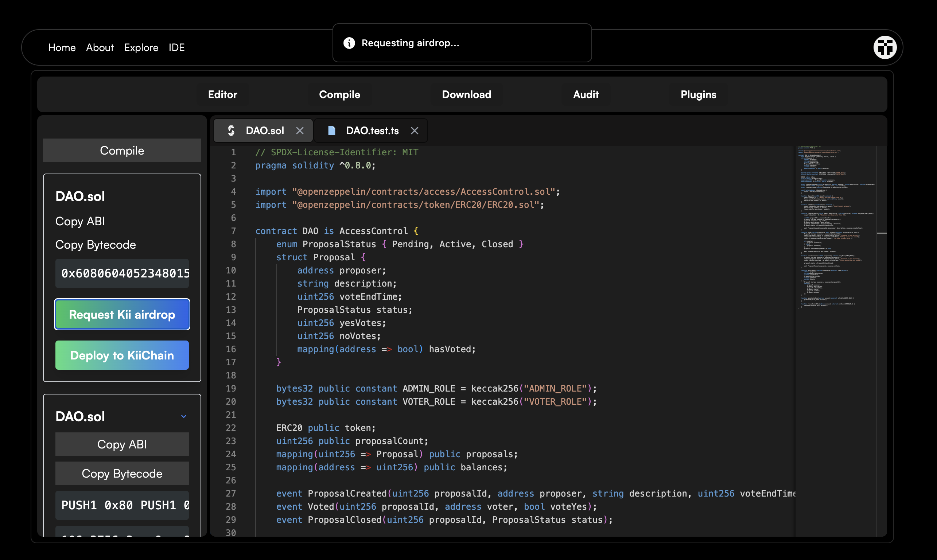The height and width of the screenshot is (560, 937).
Task: Click Copy Bytecode button in lower panel
Action: pos(122,473)
